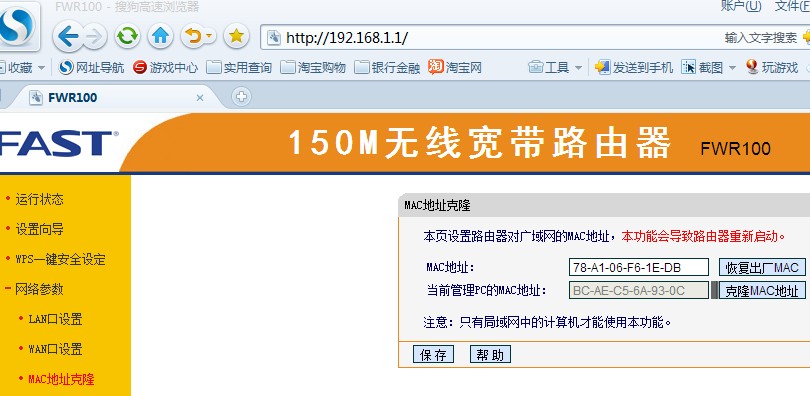Click the 保存 save button
The width and height of the screenshot is (810, 396).
pos(433,355)
